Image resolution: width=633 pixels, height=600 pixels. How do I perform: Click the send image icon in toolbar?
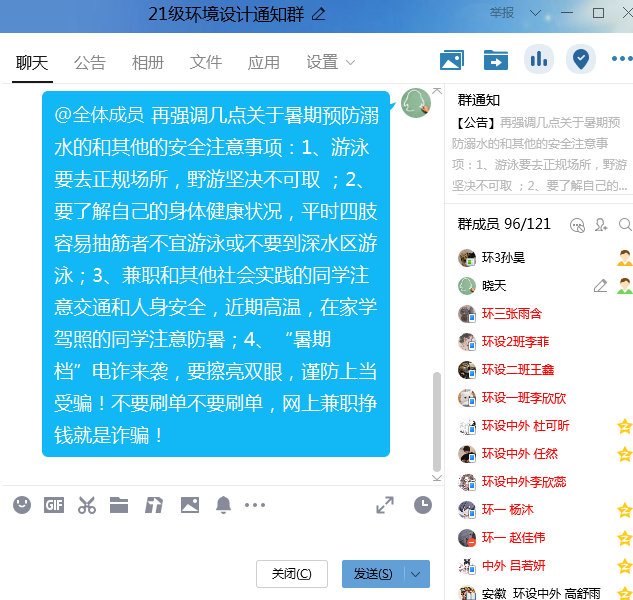pos(190,505)
